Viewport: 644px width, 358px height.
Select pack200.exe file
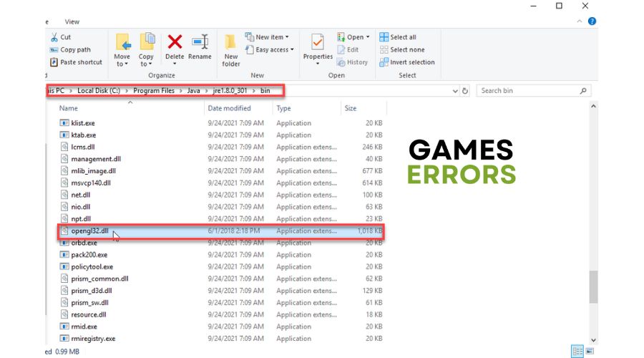(220, 254)
